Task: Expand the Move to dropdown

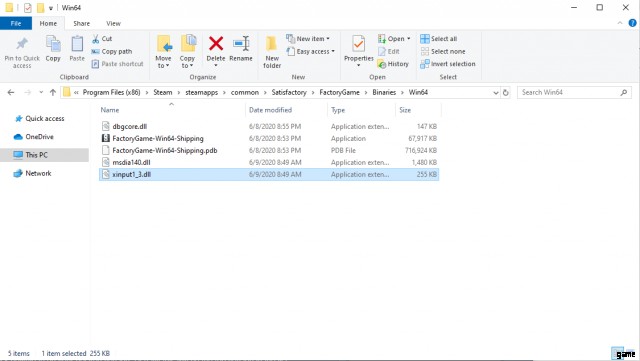Action: coord(163,66)
